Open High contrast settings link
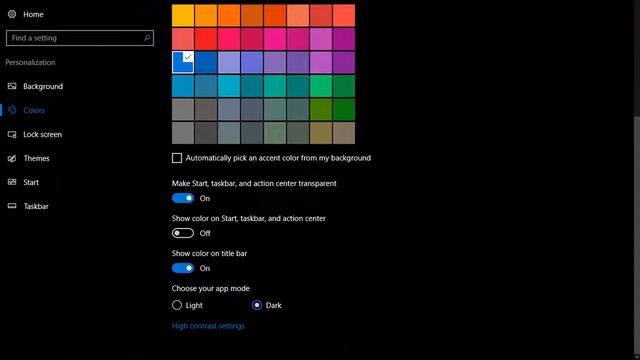The height and width of the screenshot is (360, 640). pyautogui.click(x=208, y=326)
